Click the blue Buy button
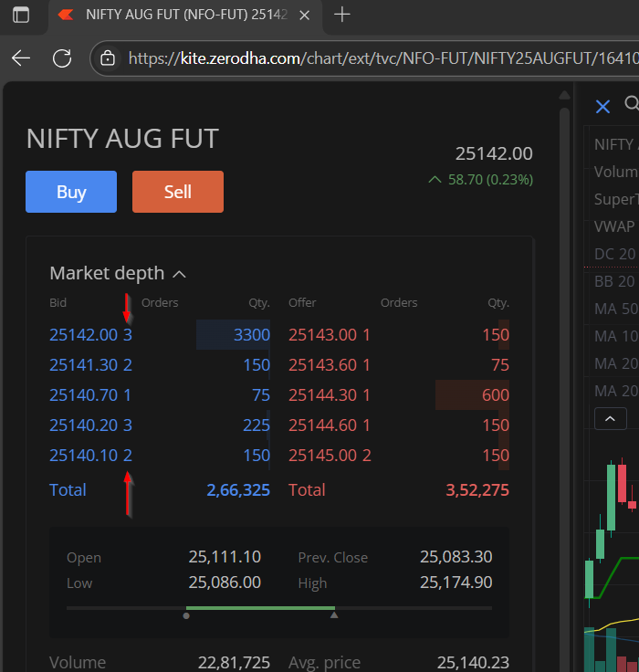The image size is (639, 672). [x=71, y=192]
